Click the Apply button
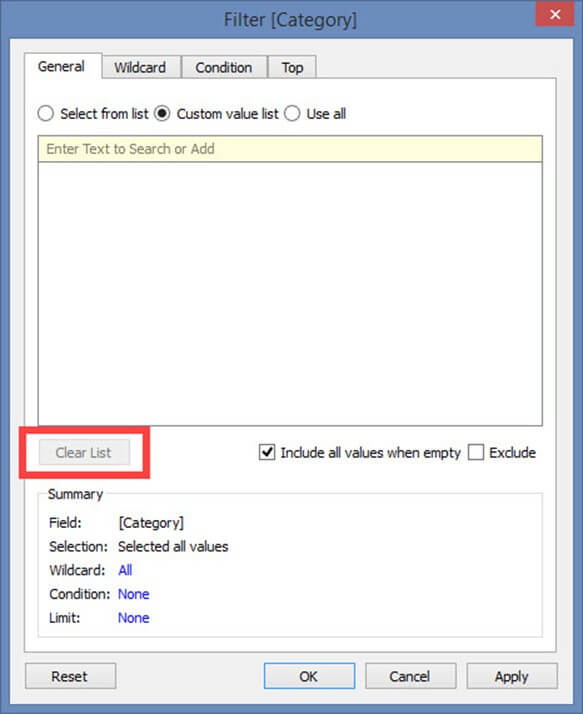The width and height of the screenshot is (583, 714). [511, 676]
